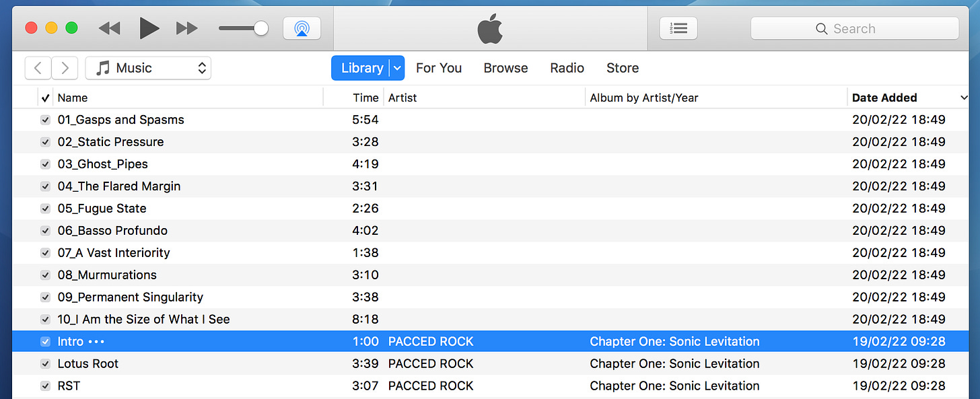Screen dimensions: 980x399
Task: Adjust the volume slider knob
Action: pyautogui.click(x=260, y=28)
